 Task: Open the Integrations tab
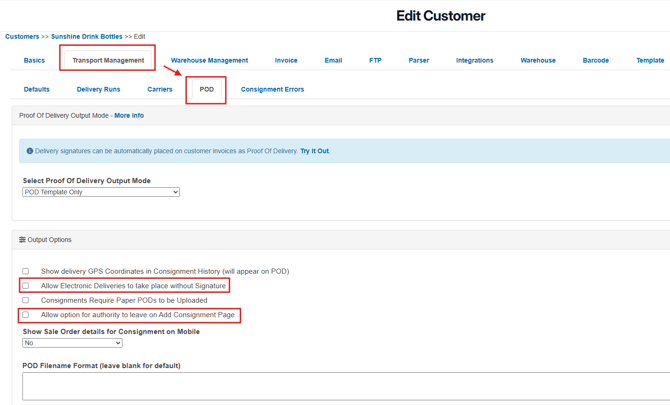point(474,60)
